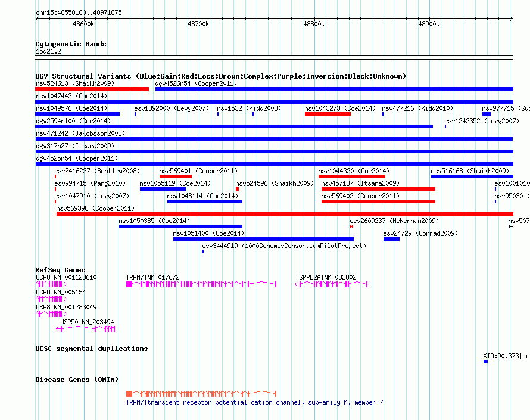Image resolution: width=530 pixels, height=420 pixels.
Task: Select the blue nsv1049576 (Coe2014) bar
Action: 77,114
